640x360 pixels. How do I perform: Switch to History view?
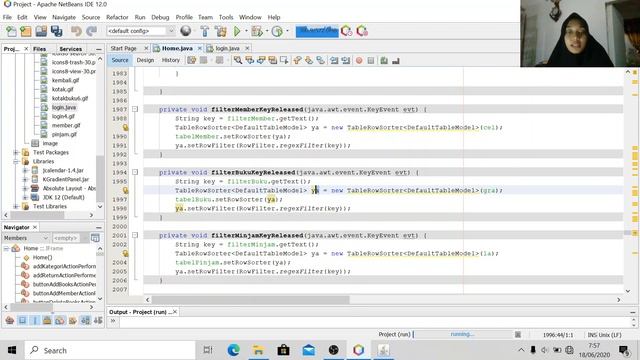click(171, 60)
